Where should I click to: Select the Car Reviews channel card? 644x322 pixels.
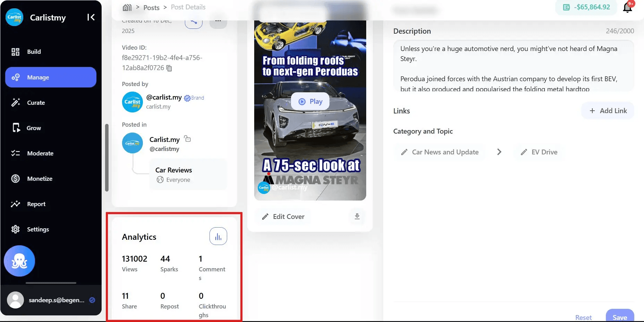click(188, 175)
